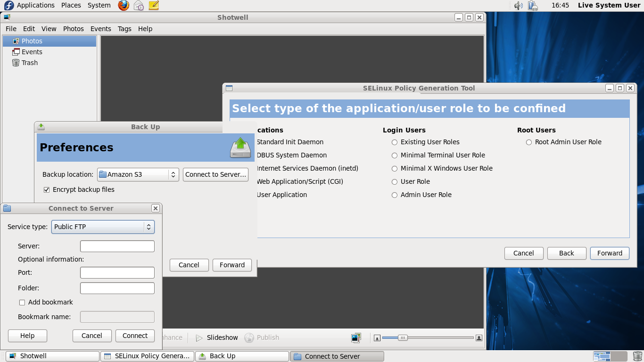This screenshot has height=362, width=644.
Task: Open the Places menu in the top panel
Action: coord(71,5)
